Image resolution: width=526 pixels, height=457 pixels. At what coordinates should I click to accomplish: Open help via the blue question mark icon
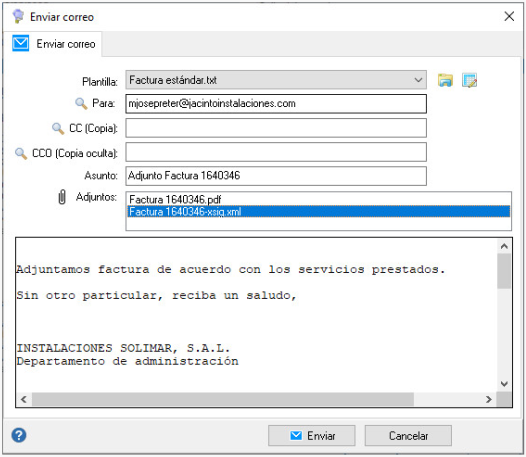pos(19,436)
